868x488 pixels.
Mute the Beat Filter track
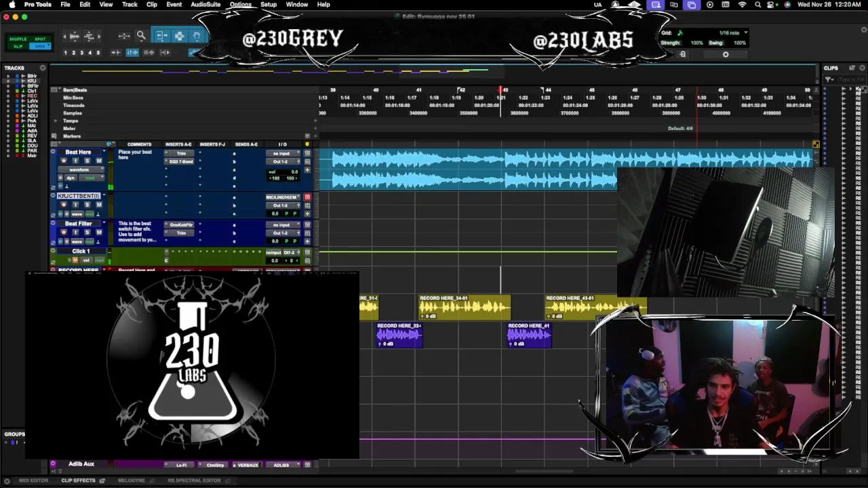click(98, 232)
